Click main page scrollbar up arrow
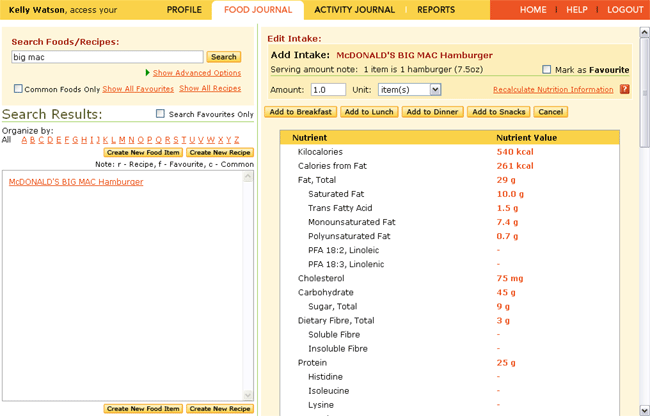Viewport: 650px width, 416px height. coord(644,32)
